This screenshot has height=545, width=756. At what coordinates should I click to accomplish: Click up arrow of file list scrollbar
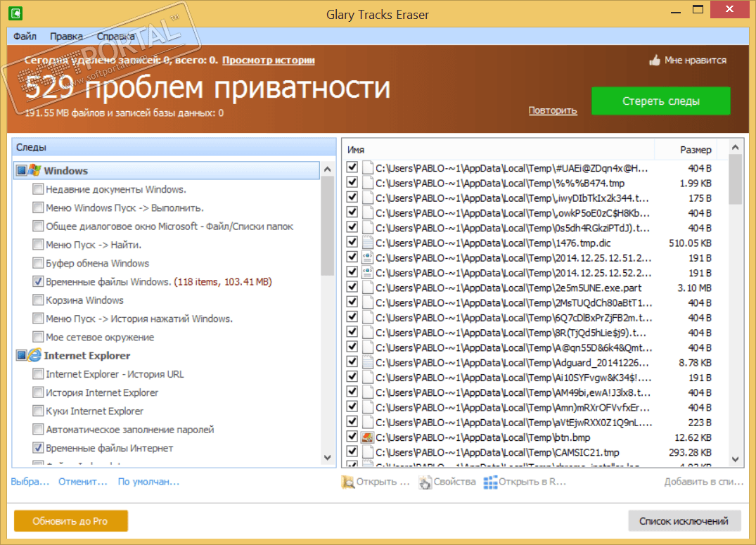pyautogui.click(x=736, y=148)
